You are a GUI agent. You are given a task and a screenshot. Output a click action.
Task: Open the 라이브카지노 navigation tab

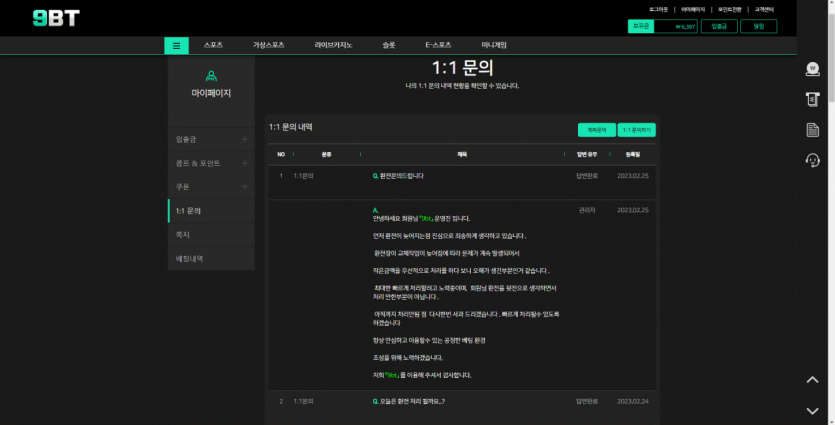click(x=333, y=45)
